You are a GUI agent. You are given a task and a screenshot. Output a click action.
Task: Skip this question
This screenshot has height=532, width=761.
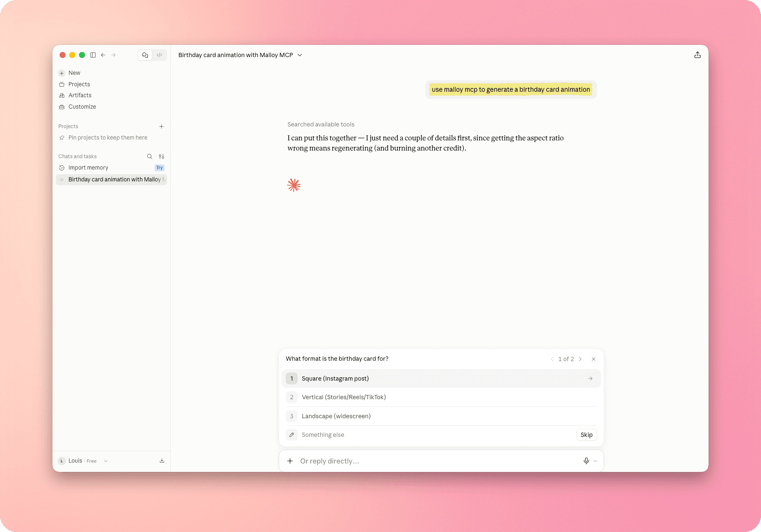coord(586,435)
